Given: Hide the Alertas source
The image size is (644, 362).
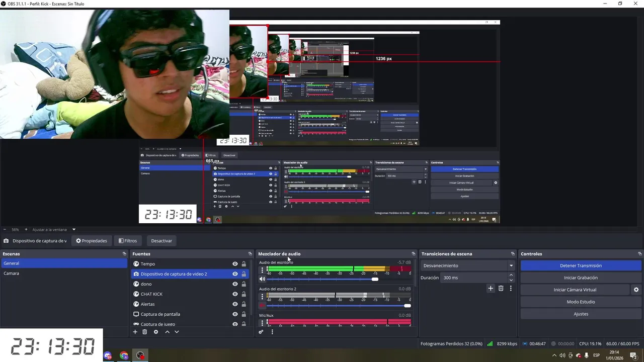Looking at the screenshot, I should (x=235, y=304).
